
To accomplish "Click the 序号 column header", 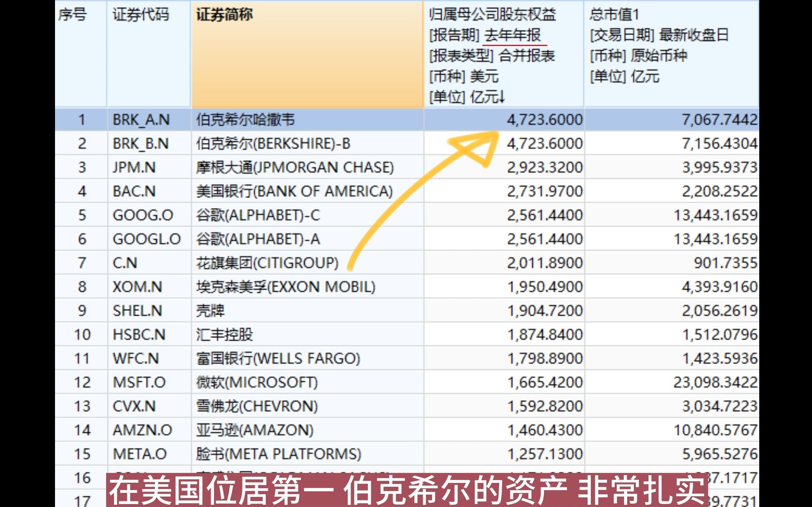I will pos(81,54).
